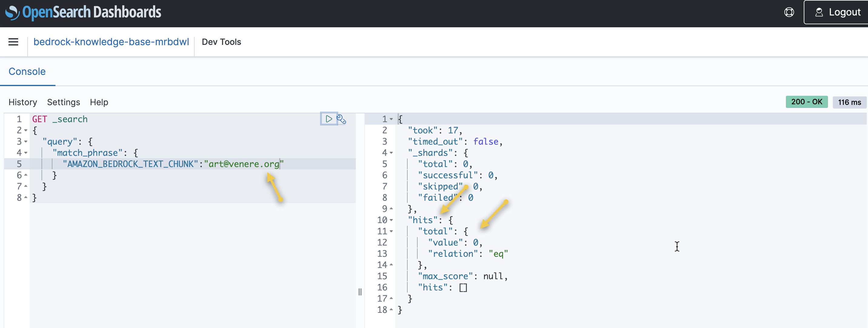
Task: Open the Settings menu item
Action: tap(63, 102)
